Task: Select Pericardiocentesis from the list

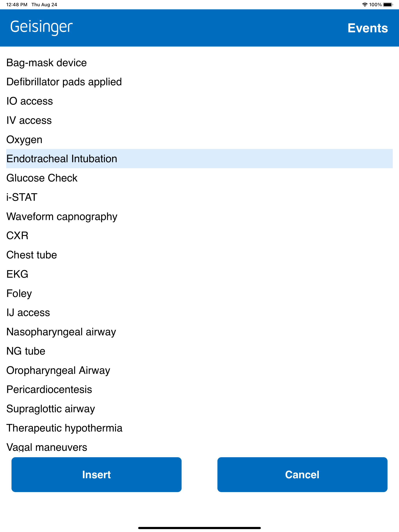Action: [199, 390]
